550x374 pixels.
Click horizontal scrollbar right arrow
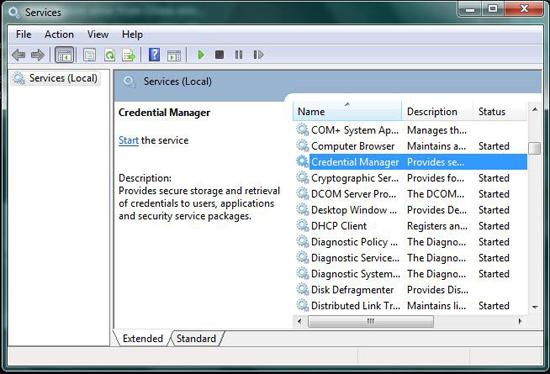pyautogui.click(x=520, y=321)
